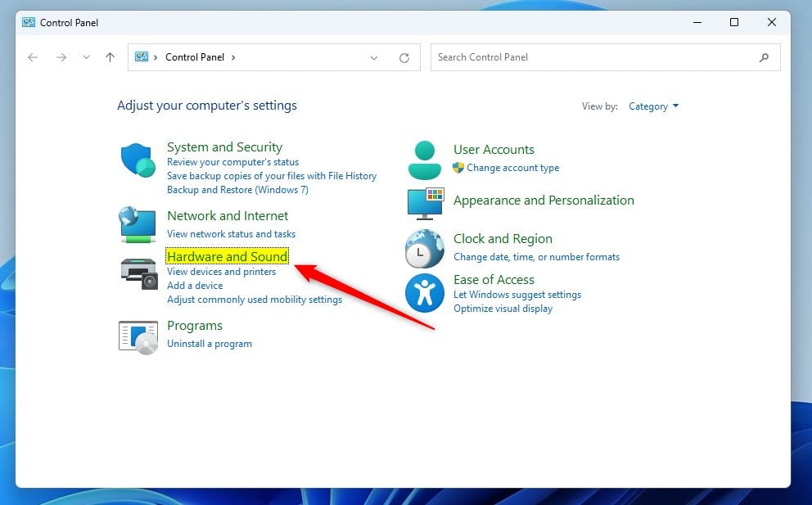Click the shield icon beside Change account type
Screen dimensions: 812x505
pos(458,168)
